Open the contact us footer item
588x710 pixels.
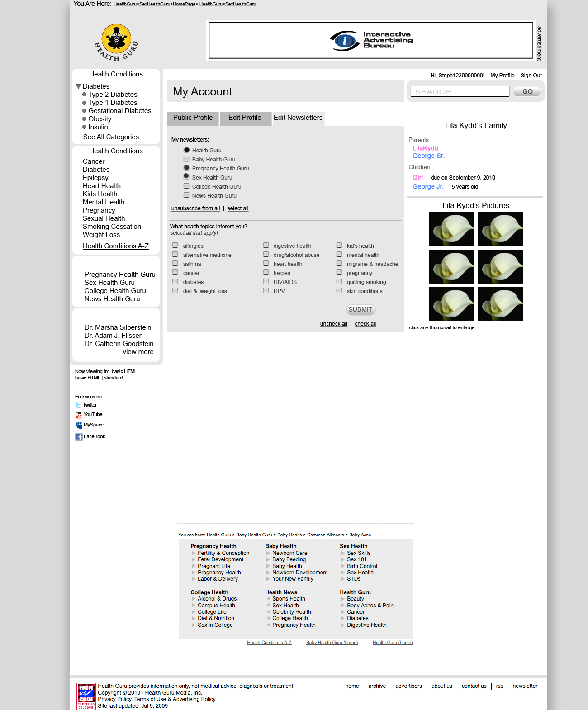coord(474,686)
